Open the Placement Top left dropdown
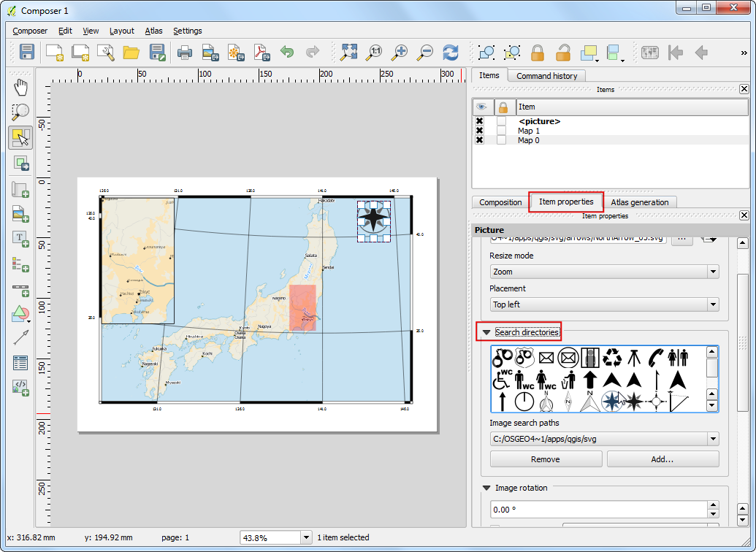Screen dimensions: 756x552 (x=604, y=304)
